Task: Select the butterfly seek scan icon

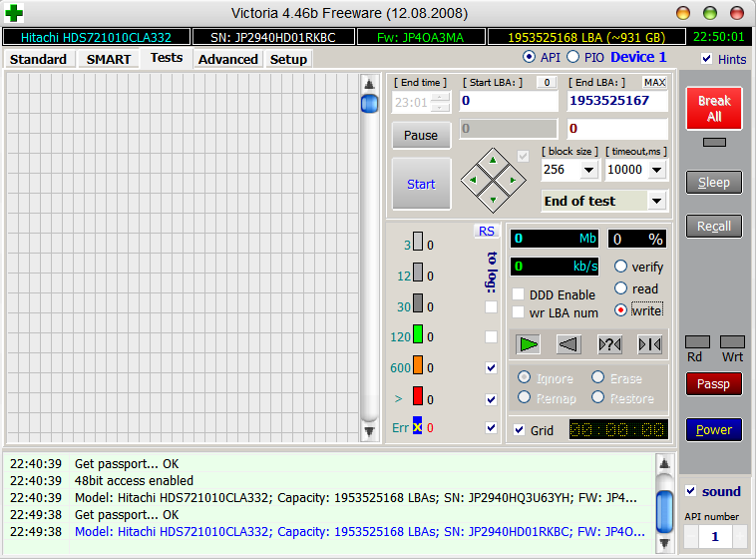Action: coord(649,344)
